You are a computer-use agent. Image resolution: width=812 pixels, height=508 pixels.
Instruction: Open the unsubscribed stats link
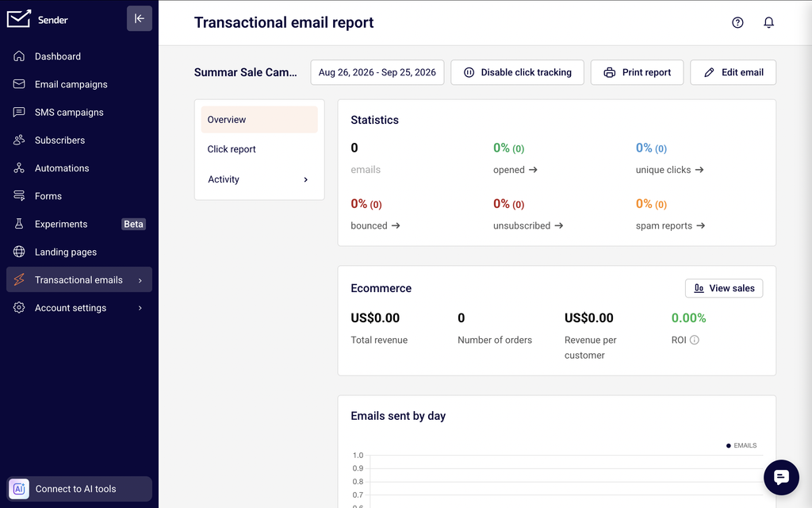tap(528, 225)
